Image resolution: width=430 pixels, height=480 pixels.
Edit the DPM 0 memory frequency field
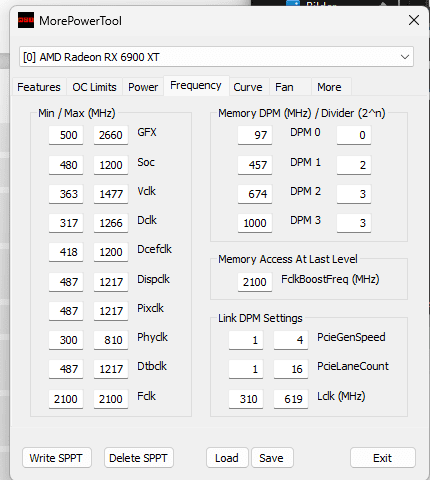255,135
